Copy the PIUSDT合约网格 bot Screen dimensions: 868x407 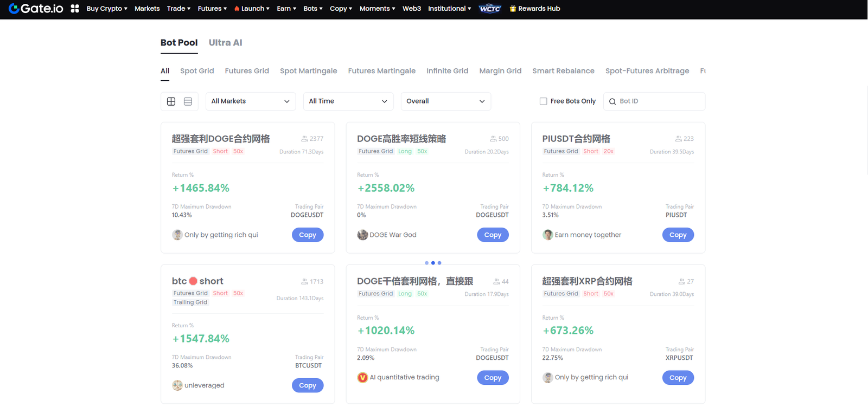click(x=678, y=235)
